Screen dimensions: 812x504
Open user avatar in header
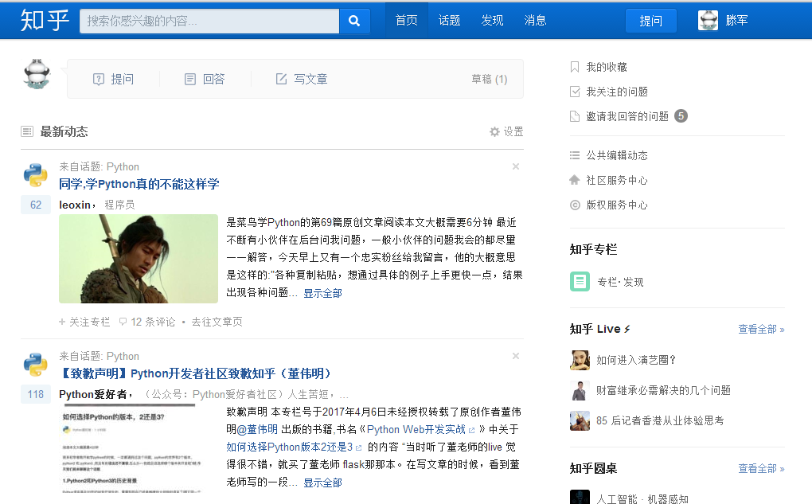tap(708, 21)
